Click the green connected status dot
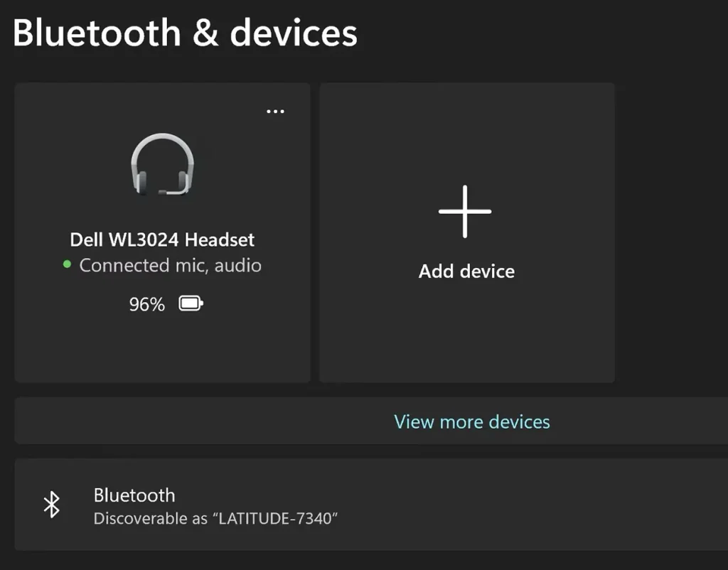Viewport: 728px width, 570px height. [x=67, y=265]
